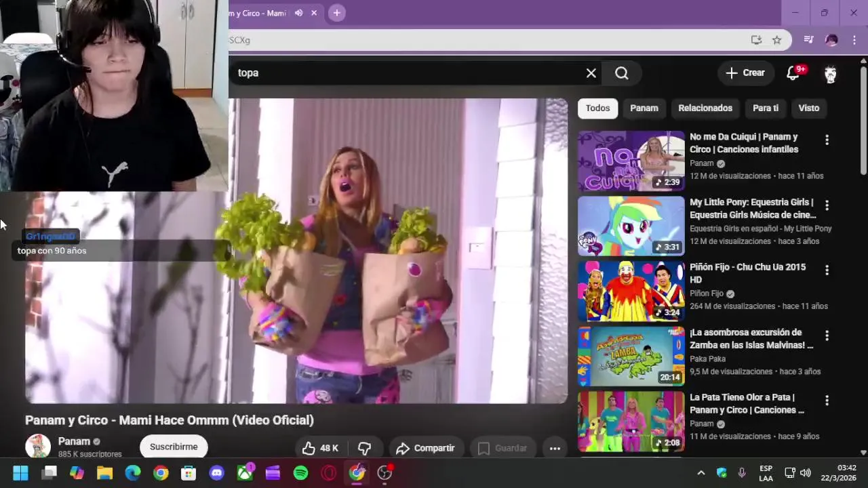The height and width of the screenshot is (488, 868).
Task: Open the YouTube account avatar menu
Action: click(830, 73)
